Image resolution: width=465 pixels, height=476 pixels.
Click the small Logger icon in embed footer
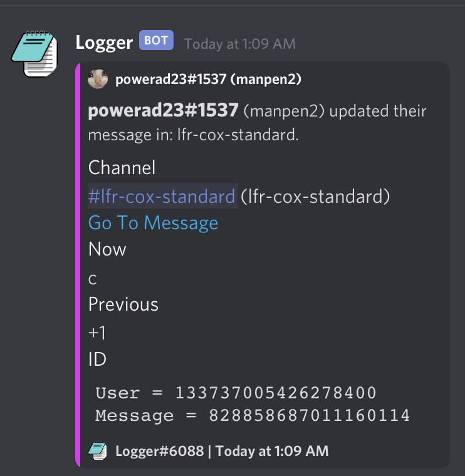[98, 451]
